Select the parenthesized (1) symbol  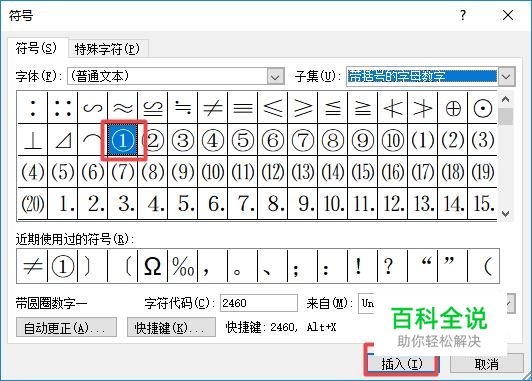[x=422, y=140]
